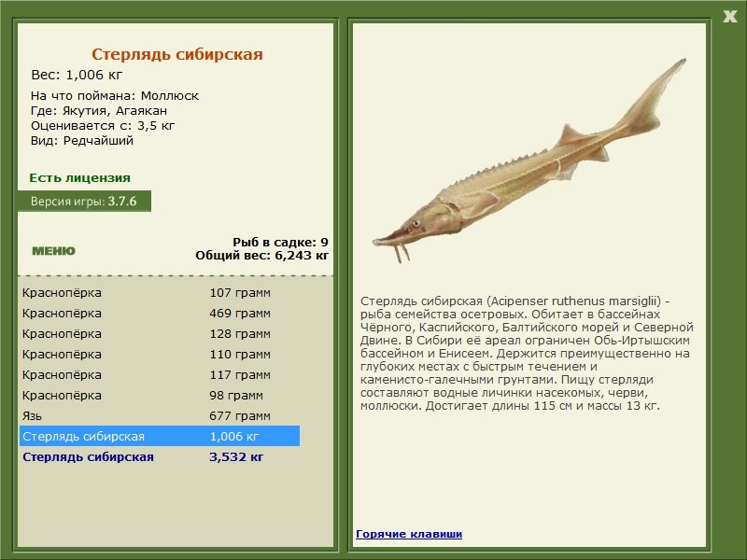Click the Есть лицензия text

pos(79,177)
